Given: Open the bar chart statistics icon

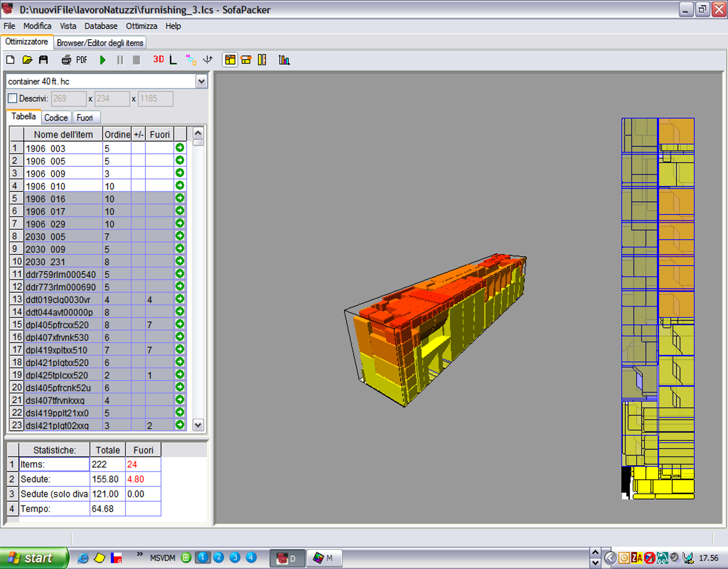Looking at the screenshot, I should pos(284,60).
